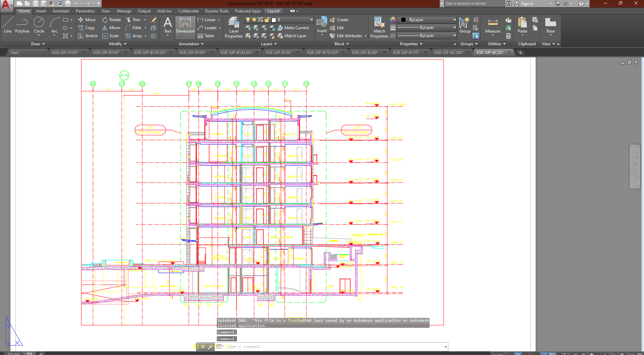This screenshot has height=355, width=644.
Task: Click the Quick Calculator icon
Action: pos(508,36)
